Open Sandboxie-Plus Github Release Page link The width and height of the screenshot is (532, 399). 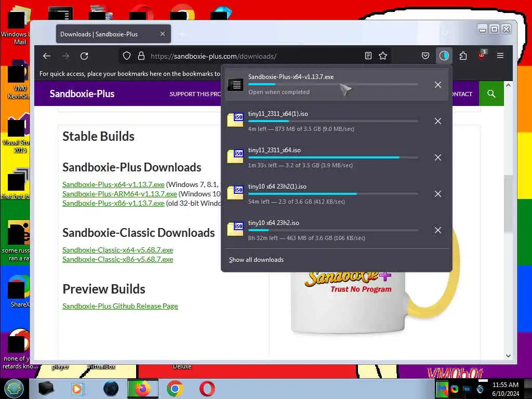point(120,306)
